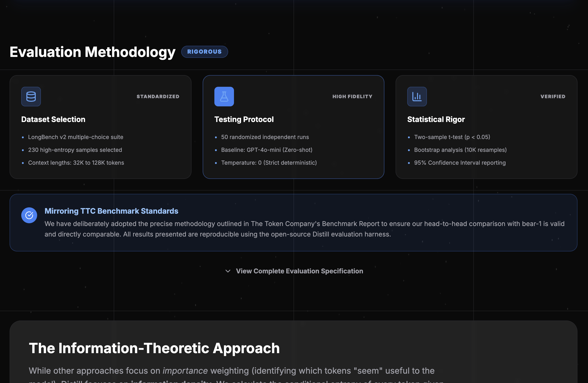Viewport: 588px width, 383px height.
Task: Click the flask icon in Testing Protocol card
Action: [x=224, y=97]
